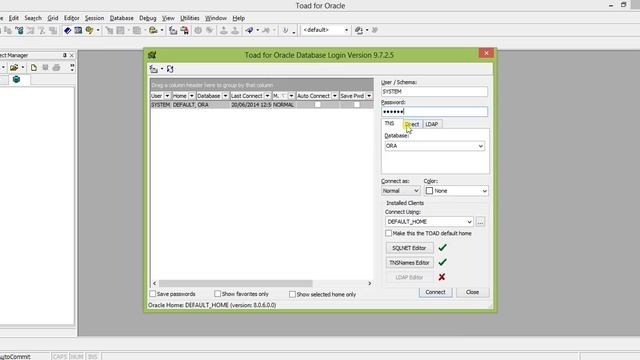Screen dimensions: 640x360
Task: Click the ellipsis button next to DEFAULT_HOME
Action: (x=480, y=222)
